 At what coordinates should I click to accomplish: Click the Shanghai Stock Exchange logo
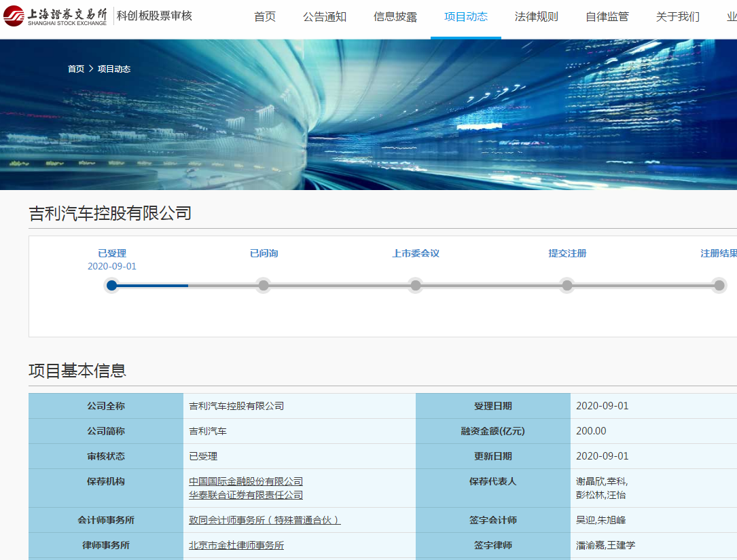56,16
